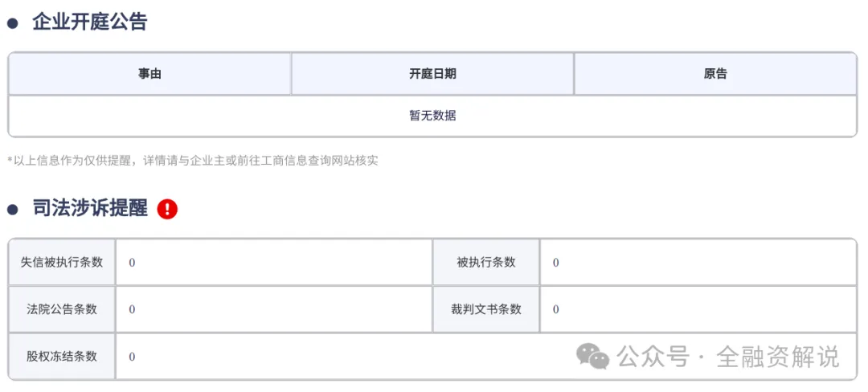This screenshot has width=868, height=392.
Task: Select the 原告 column header
Action: coord(715,74)
